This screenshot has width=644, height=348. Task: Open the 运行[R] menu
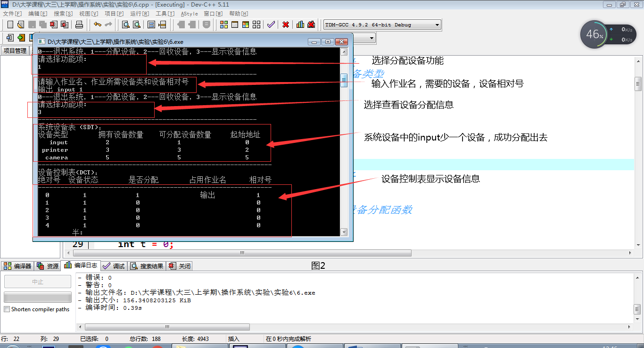click(x=140, y=14)
